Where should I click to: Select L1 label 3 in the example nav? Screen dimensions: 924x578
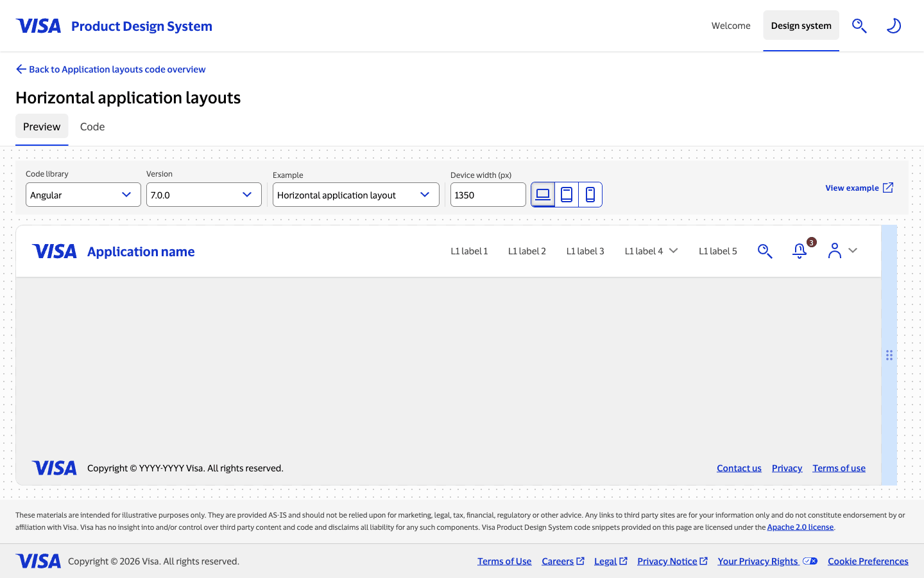click(x=585, y=251)
